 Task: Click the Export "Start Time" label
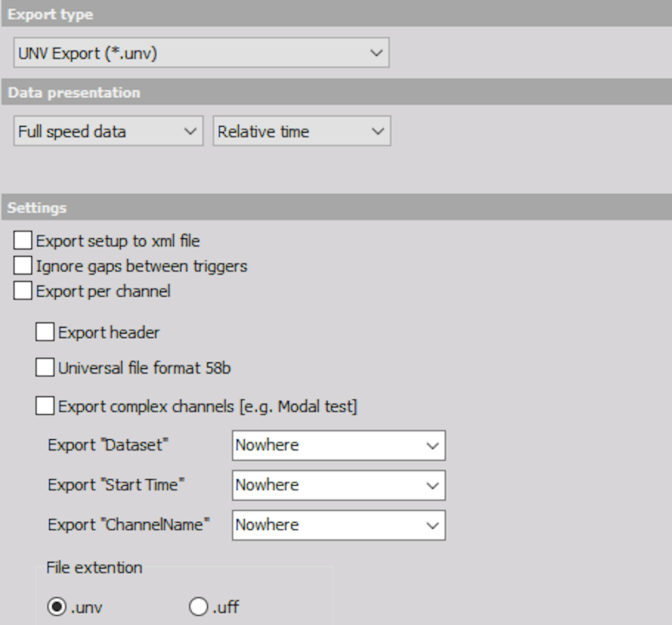coord(116,485)
